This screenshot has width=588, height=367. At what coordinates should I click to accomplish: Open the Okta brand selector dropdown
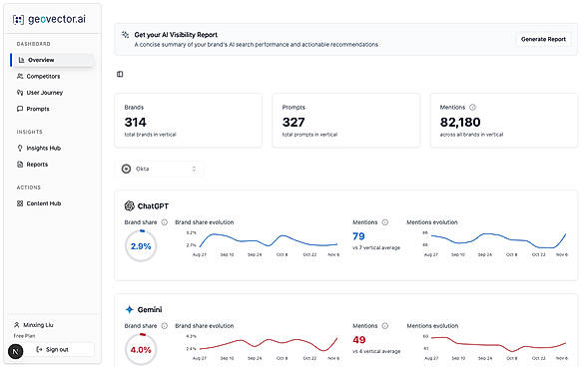[159, 169]
